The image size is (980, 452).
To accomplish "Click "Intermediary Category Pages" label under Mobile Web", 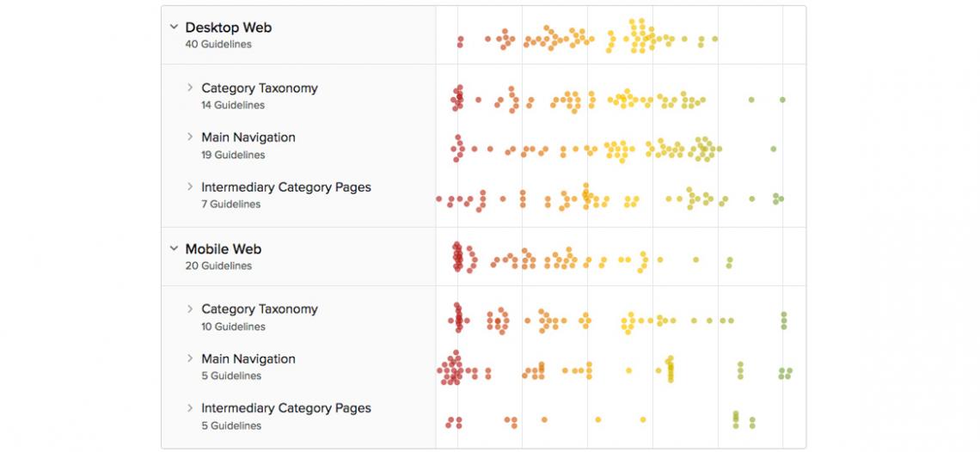I will click(x=286, y=408).
